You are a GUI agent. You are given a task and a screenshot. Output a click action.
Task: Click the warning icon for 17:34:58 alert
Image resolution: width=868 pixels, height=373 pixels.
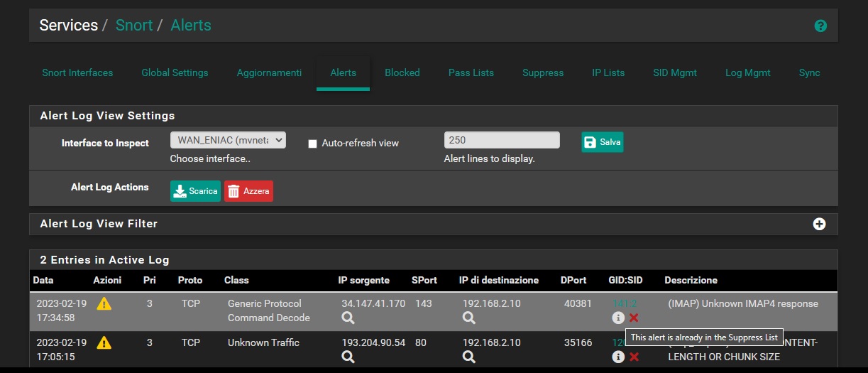point(104,304)
